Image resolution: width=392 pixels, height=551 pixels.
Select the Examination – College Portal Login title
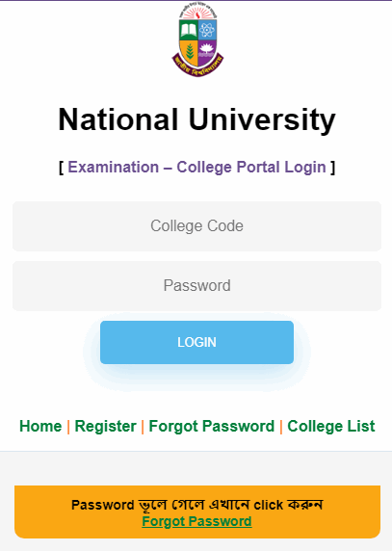point(196,167)
